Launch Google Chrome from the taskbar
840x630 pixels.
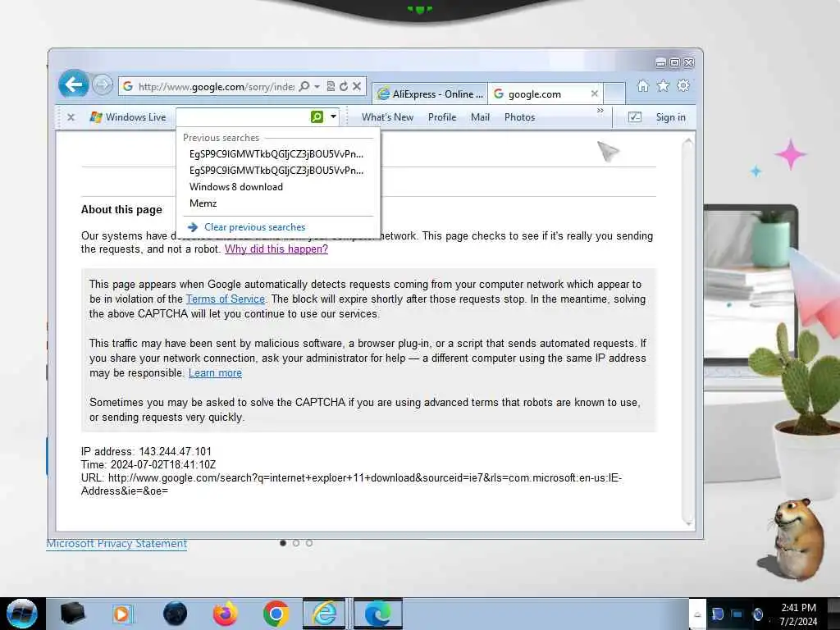tap(276, 614)
